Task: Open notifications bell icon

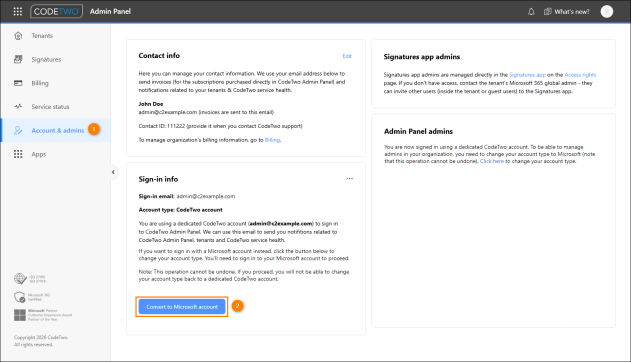Action: pos(531,12)
